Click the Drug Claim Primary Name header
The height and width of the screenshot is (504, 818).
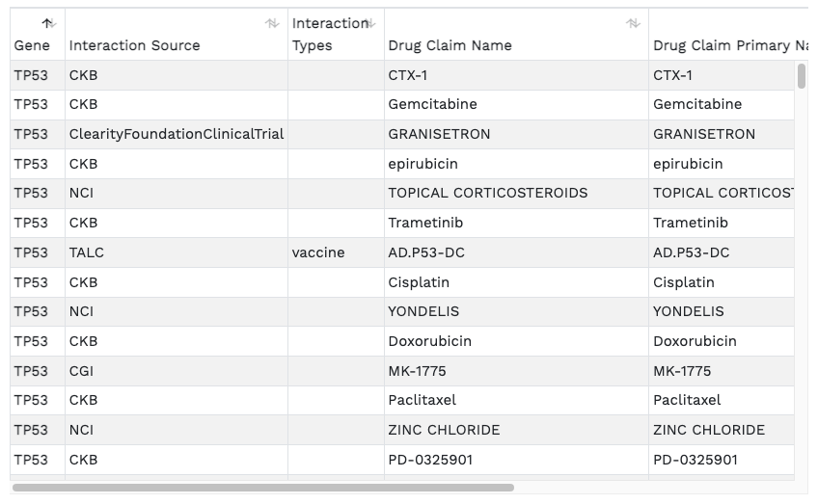point(729,45)
